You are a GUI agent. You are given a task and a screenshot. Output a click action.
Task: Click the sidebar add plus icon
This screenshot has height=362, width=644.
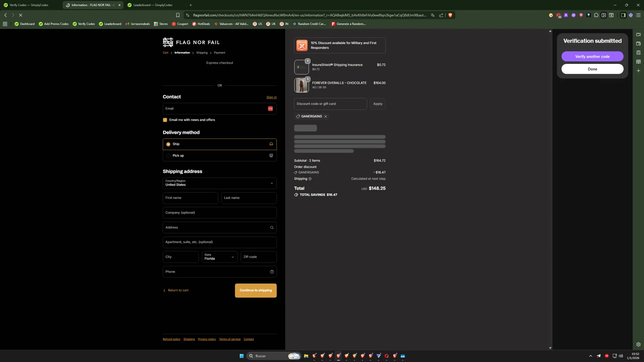coord(638,71)
